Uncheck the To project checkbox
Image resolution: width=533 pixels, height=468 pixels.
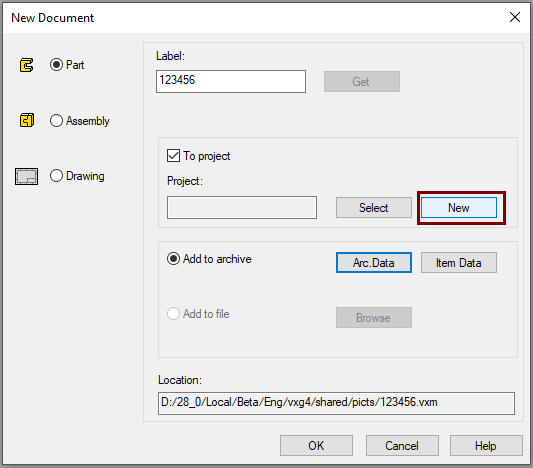(x=173, y=156)
